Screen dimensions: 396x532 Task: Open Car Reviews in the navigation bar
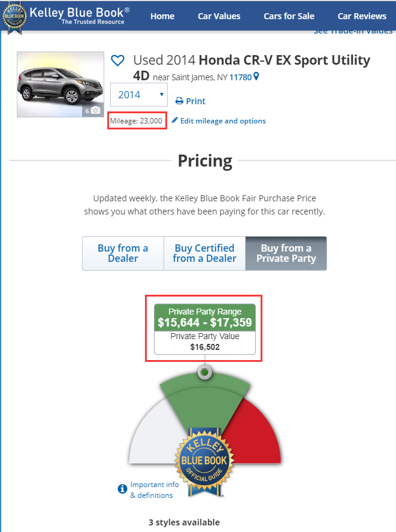tap(361, 16)
